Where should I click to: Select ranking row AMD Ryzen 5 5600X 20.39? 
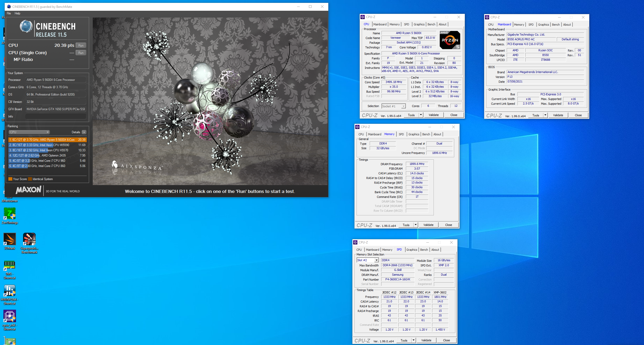tap(47, 140)
